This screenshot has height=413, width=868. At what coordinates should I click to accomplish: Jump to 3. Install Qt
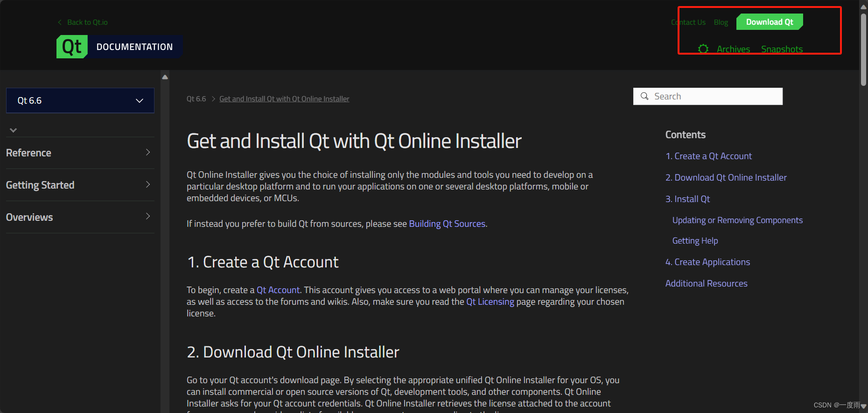pos(687,199)
